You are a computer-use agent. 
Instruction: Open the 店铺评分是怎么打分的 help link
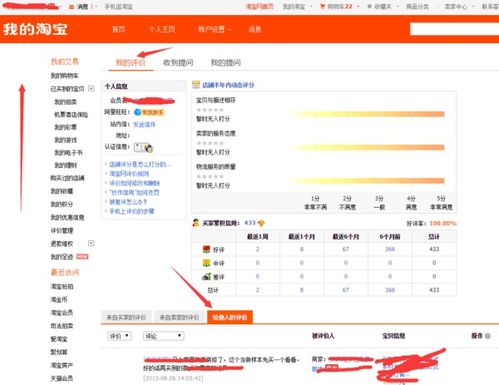click(x=140, y=164)
